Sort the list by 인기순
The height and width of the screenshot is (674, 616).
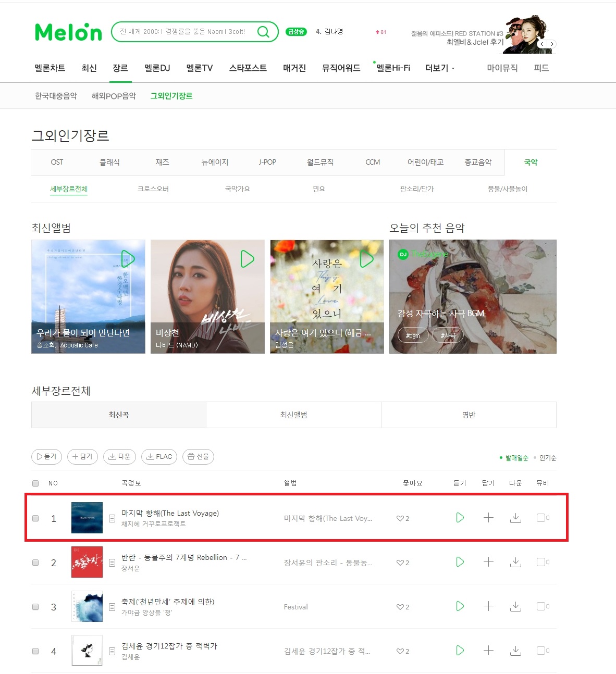pos(548,458)
